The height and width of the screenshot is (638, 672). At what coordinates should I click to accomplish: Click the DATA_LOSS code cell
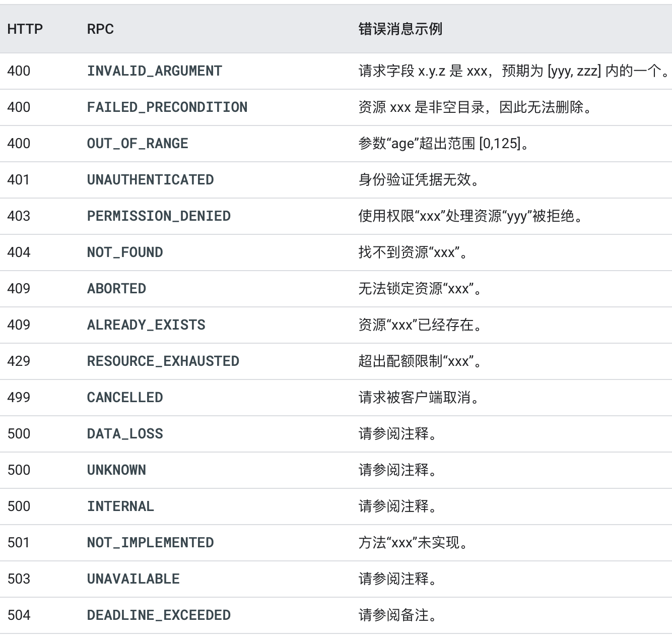[125, 434]
